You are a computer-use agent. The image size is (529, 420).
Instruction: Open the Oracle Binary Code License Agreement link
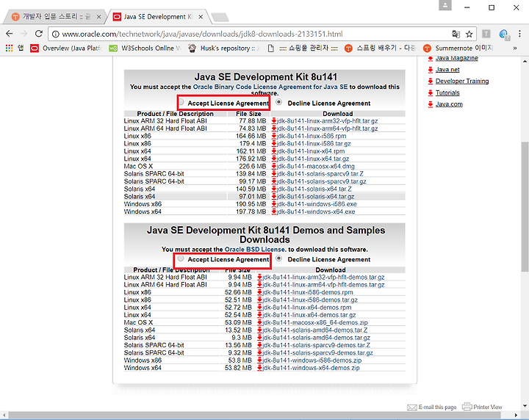click(x=270, y=87)
